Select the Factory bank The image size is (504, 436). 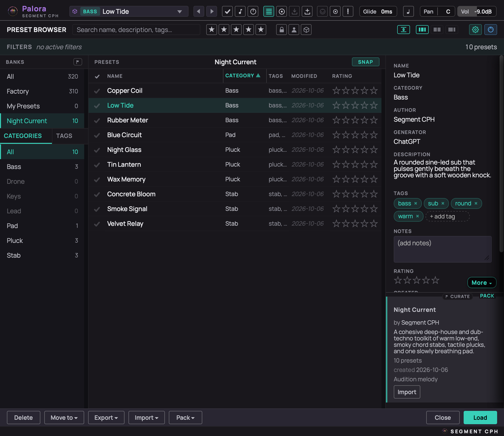42,91
